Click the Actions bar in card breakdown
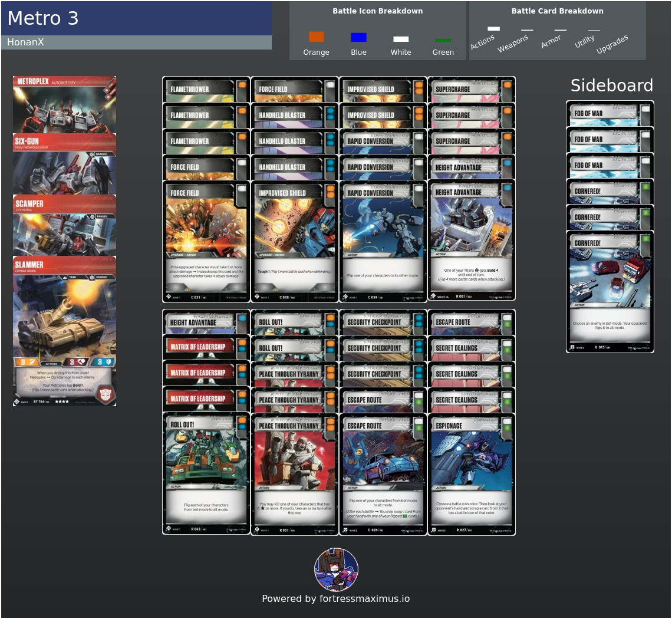Viewport: 672px width, 619px height. [x=493, y=29]
